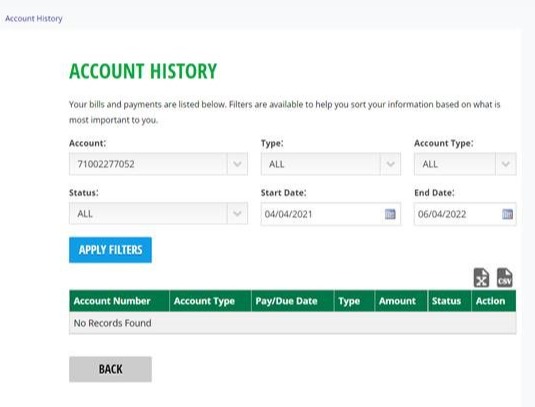
Task: Open the Account History breadcrumb link
Action: [34, 19]
